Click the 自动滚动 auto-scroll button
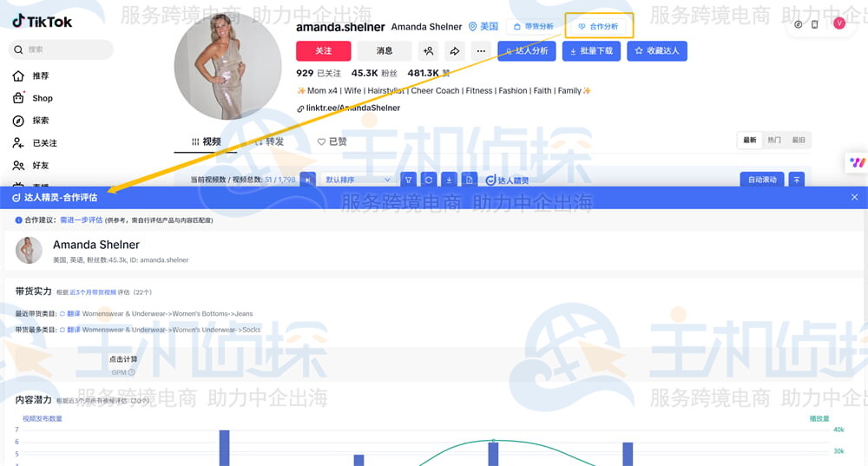This screenshot has height=466, width=868. (762, 180)
